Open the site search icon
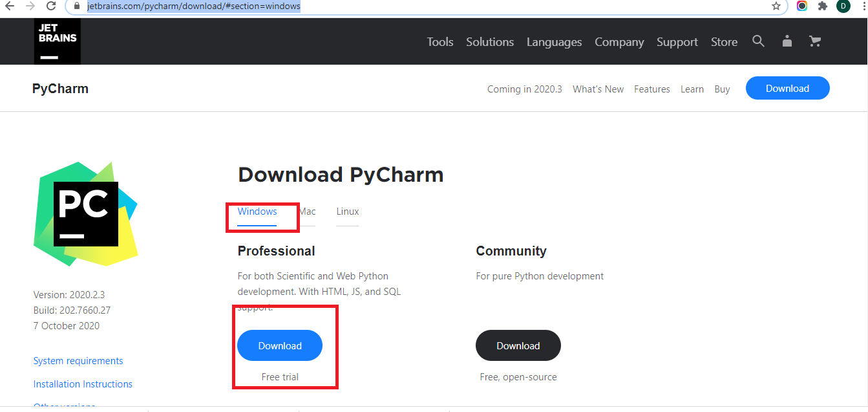The height and width of the screenshot is (412, 868). click(759, 41)
